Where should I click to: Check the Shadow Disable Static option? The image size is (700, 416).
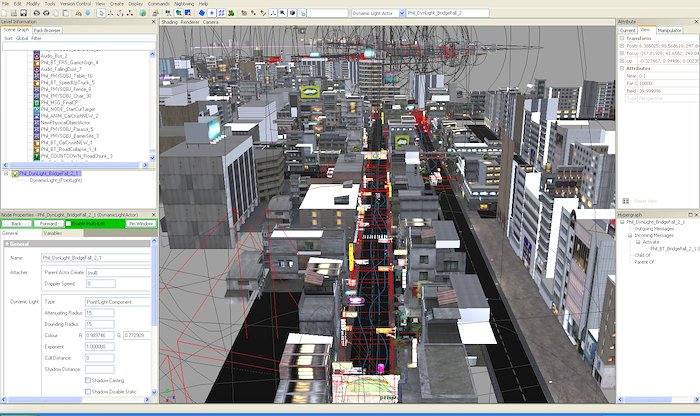coord(87,391)
